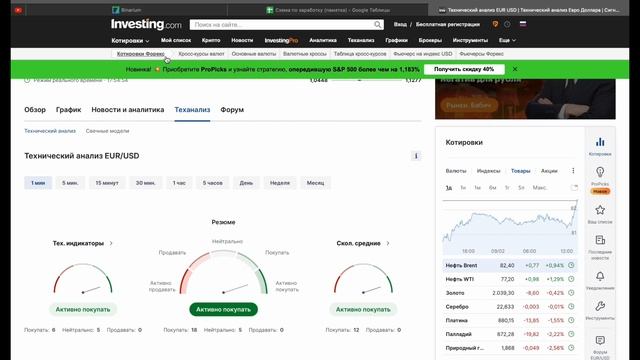Click Бесплатная регистрация link
The height and width of the screenshot is (360, 640).
(448, 24)
